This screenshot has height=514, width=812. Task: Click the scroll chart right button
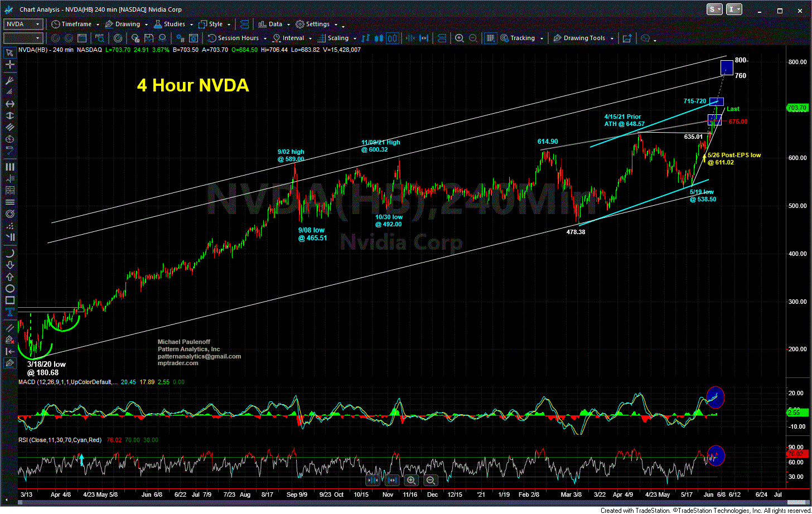[392, 480]
